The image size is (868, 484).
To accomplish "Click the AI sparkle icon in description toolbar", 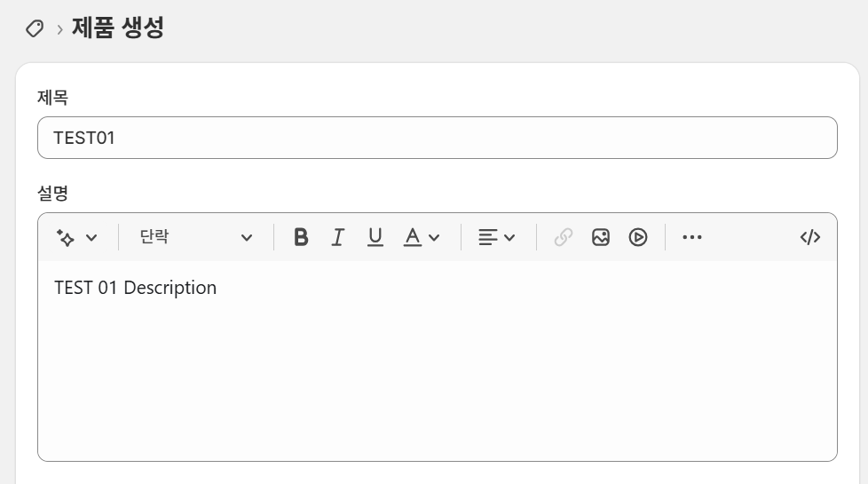I will coord(65,237).
